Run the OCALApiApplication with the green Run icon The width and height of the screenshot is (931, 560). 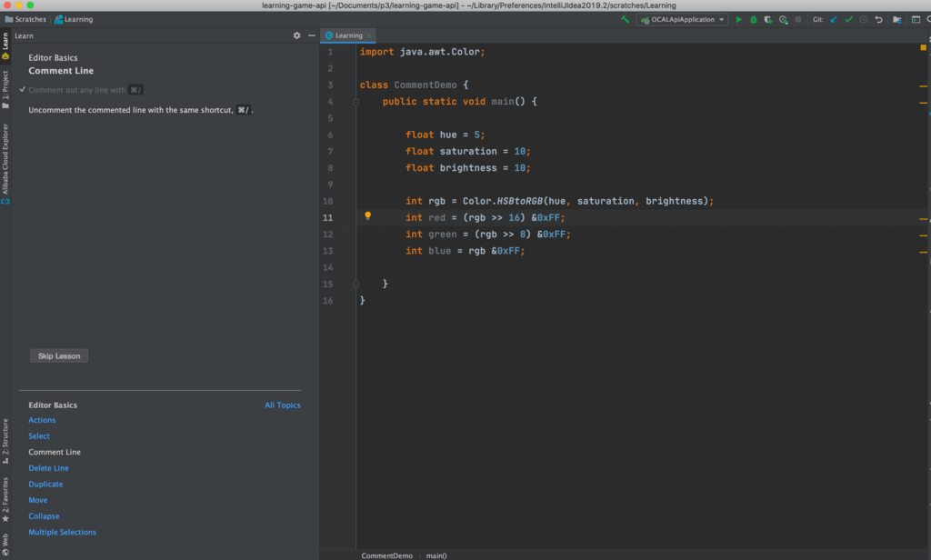click(739, 18)
